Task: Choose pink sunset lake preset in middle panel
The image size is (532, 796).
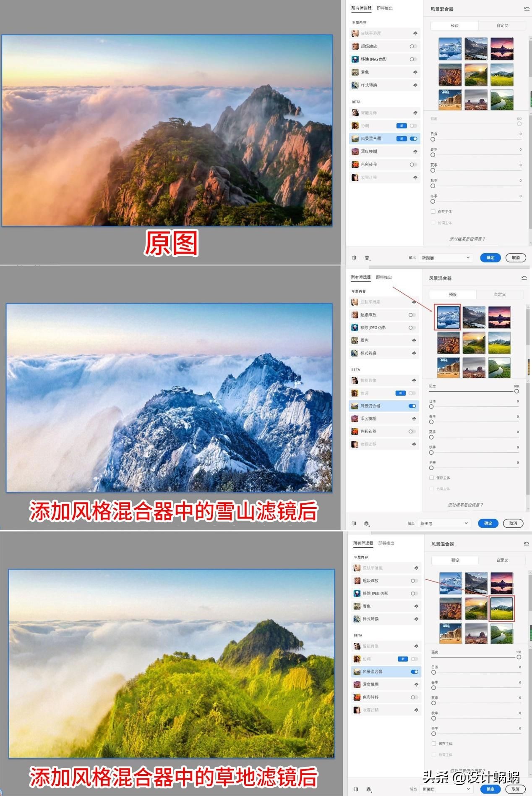Action: tap(500, 317)
